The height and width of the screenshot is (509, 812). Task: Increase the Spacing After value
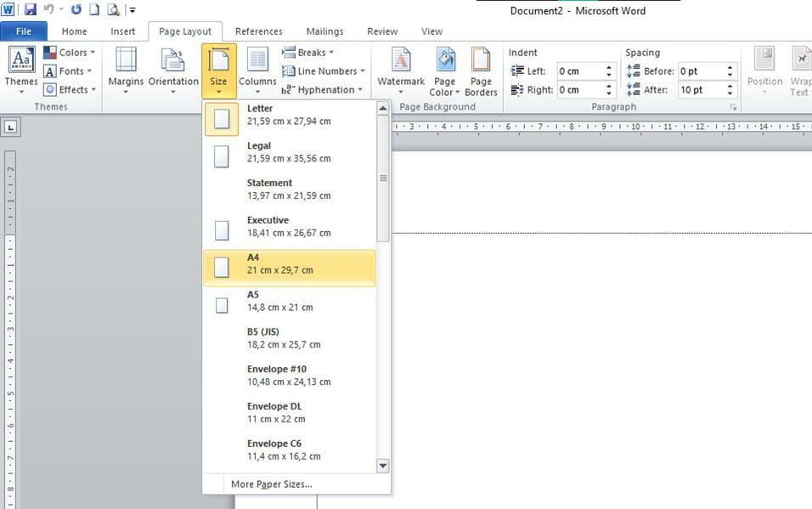tap(730, 86)
